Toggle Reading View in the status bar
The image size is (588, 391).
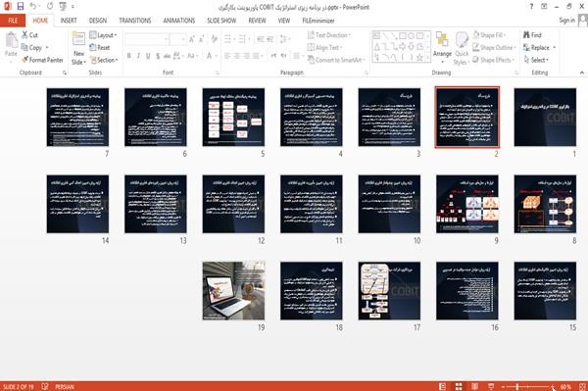coord(474,386)
